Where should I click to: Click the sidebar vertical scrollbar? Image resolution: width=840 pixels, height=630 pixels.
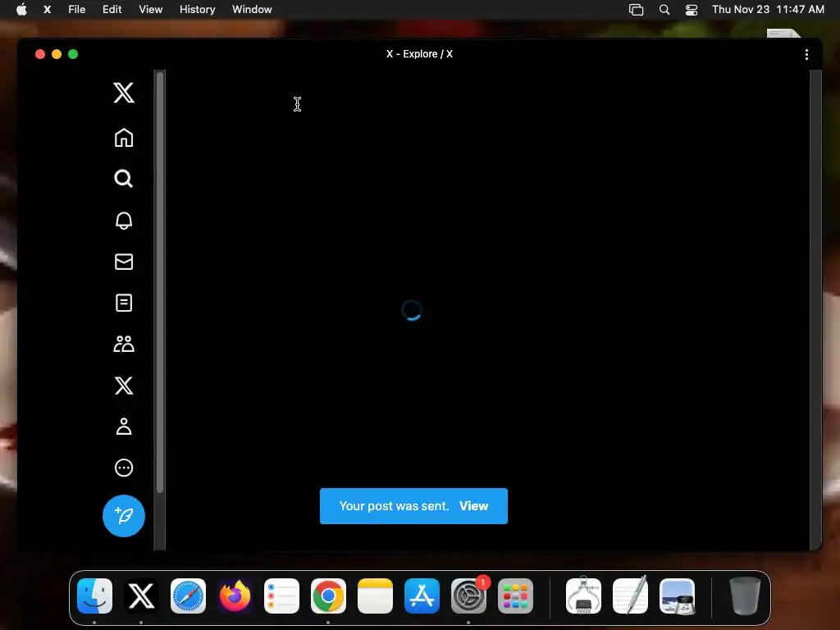(x=160, y=283)
